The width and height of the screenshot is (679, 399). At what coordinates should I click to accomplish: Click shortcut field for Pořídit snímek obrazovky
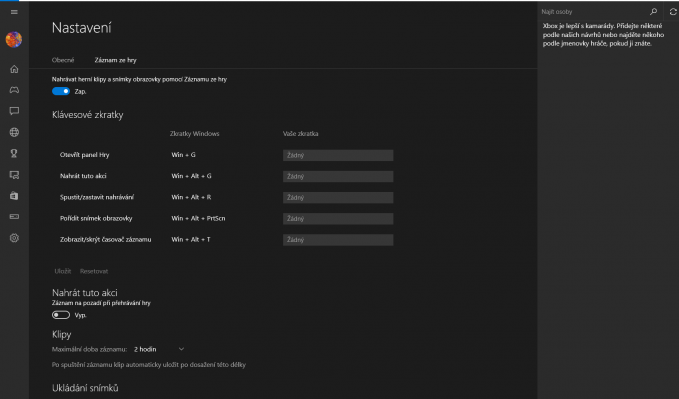[338, 218]
